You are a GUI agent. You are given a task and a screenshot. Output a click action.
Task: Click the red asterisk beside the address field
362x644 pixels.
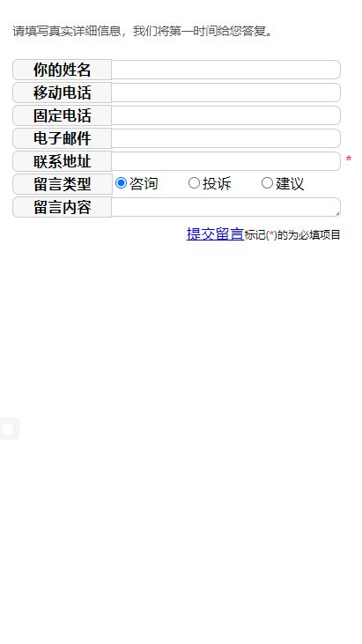click(349, 159)
